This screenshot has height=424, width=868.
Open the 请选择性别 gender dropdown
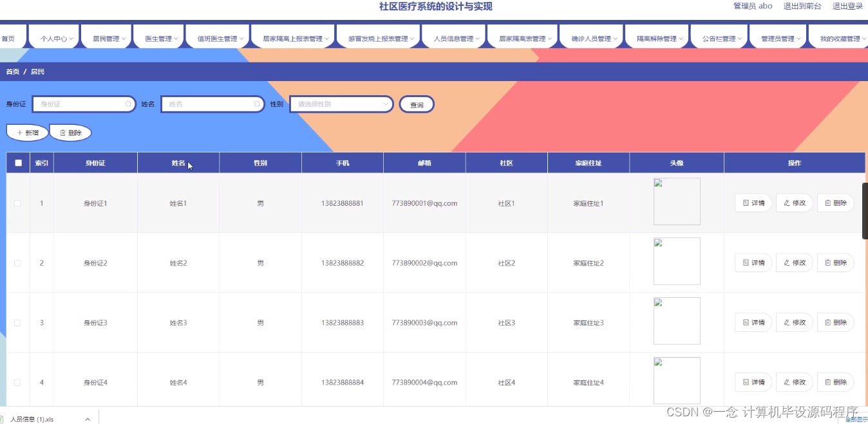[x=341, y=104]
